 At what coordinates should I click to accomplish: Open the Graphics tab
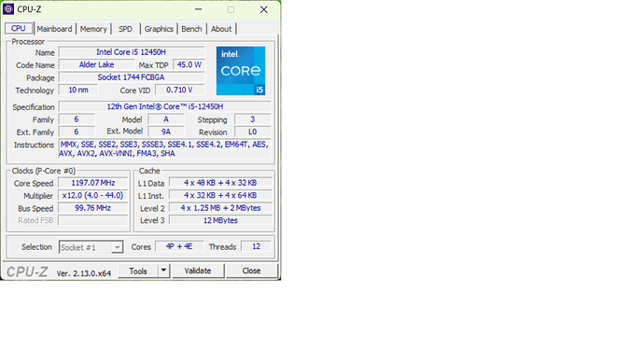pos(159,29)
